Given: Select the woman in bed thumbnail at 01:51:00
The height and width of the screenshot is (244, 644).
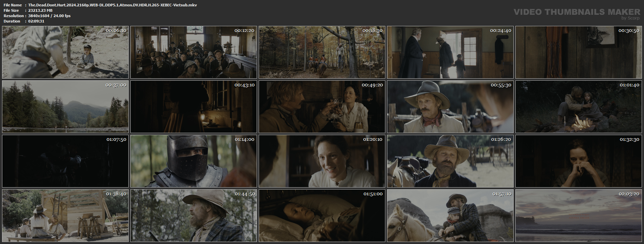Looking at the screenshot, I should click(x=322, y=215).
